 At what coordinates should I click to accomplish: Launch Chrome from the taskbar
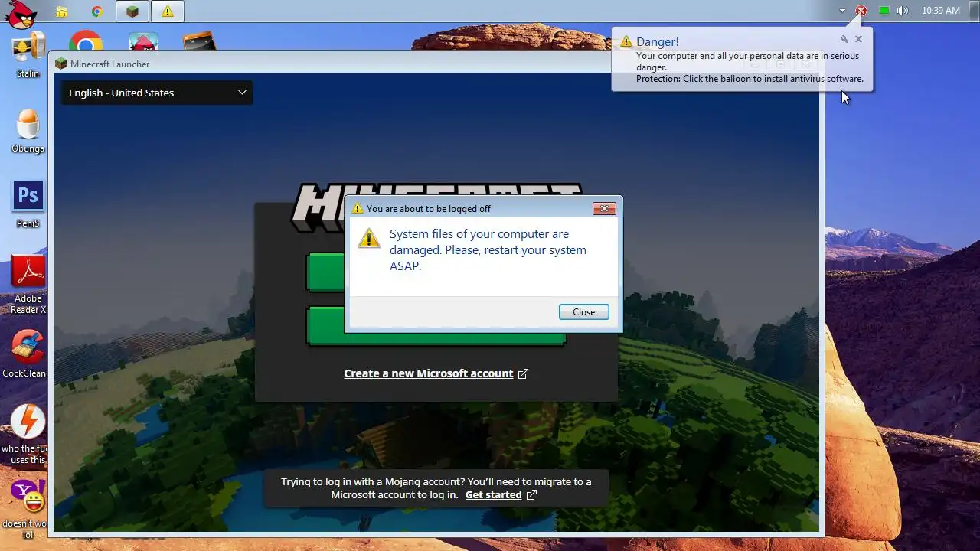click(96, 11)
